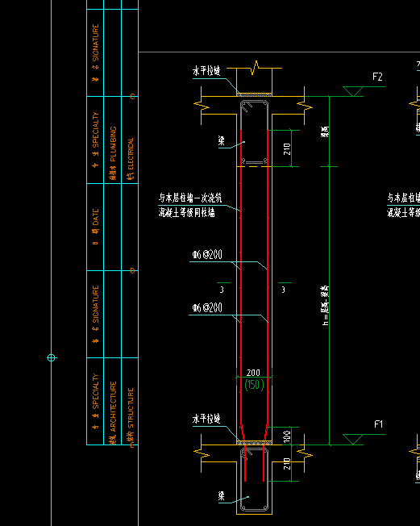Click the DATE title block cell
420x526 pixels.
96,227
